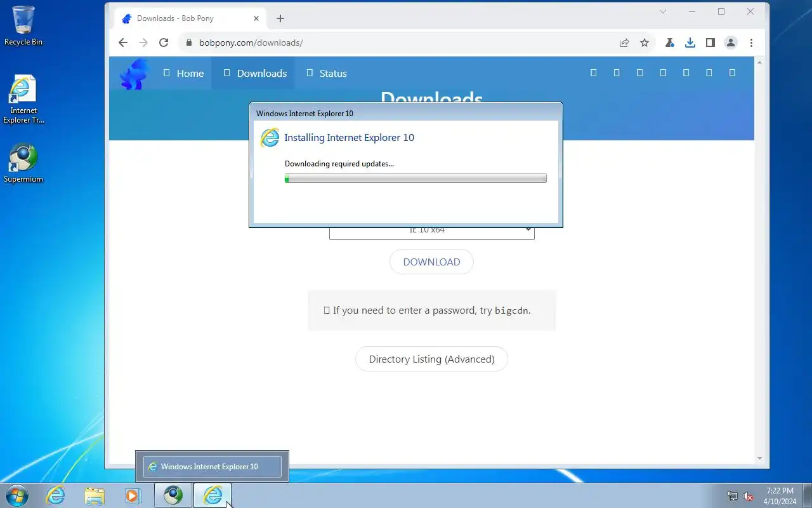The width and height of the screenshot is (812, 508).
Task: Switch to Supermium browser taskbar button
Action: tap(173, 495)
